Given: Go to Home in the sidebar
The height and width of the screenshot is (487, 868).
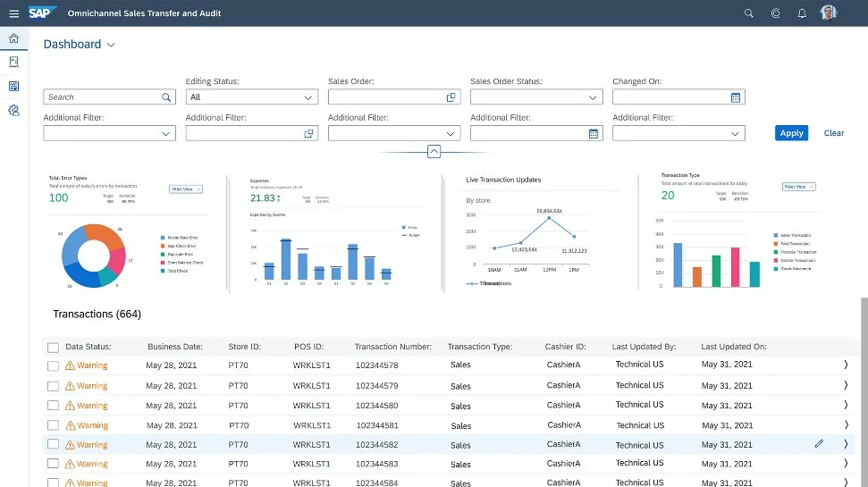Looking at the screenshot, I should click(x=13, y=38).
